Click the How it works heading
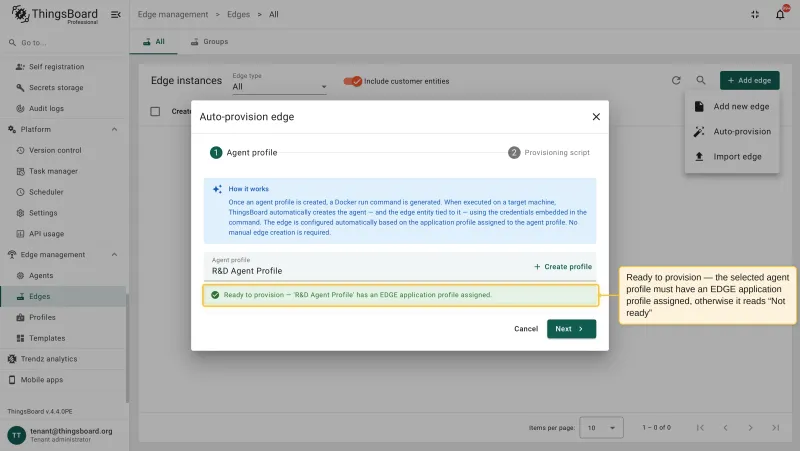The image size is (800, 451). pos(248,189)
